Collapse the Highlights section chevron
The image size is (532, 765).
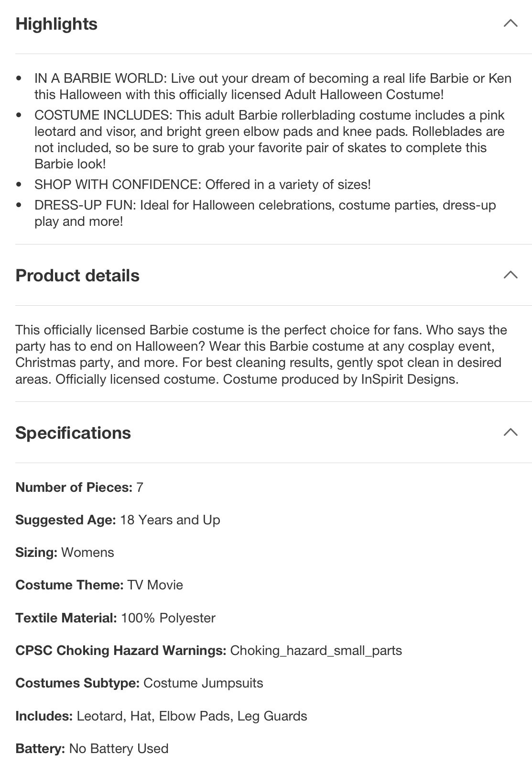[x=510, y=23]
